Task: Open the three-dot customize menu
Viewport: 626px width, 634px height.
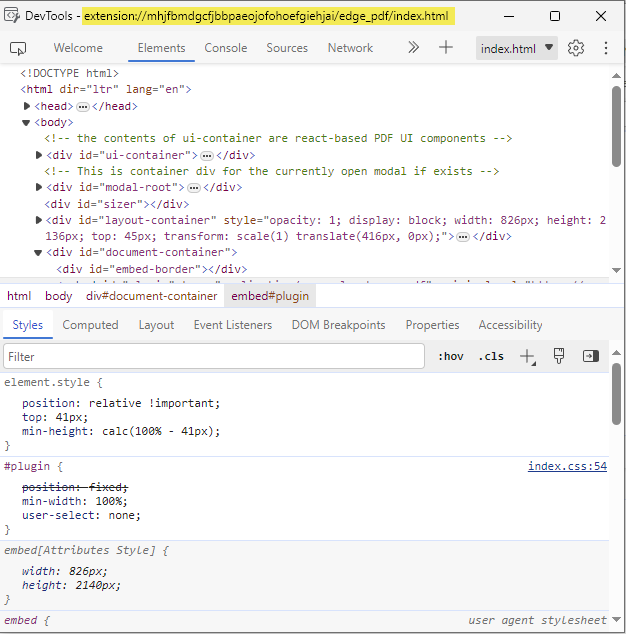Action: [605, 48]
